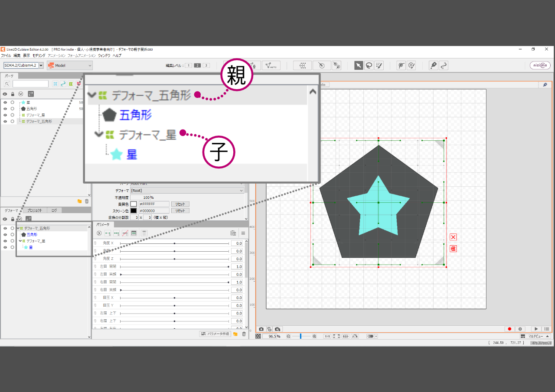The height and width of the screenshot is (392, 555).
Task: Click the trash icon in Parts panel
Action: click(x=87, y=201)
